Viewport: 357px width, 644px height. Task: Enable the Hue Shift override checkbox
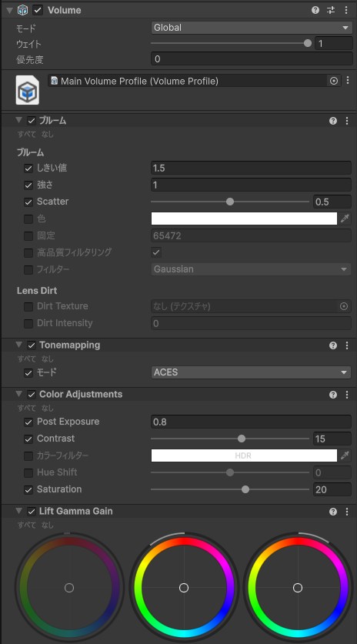point(28,472)
